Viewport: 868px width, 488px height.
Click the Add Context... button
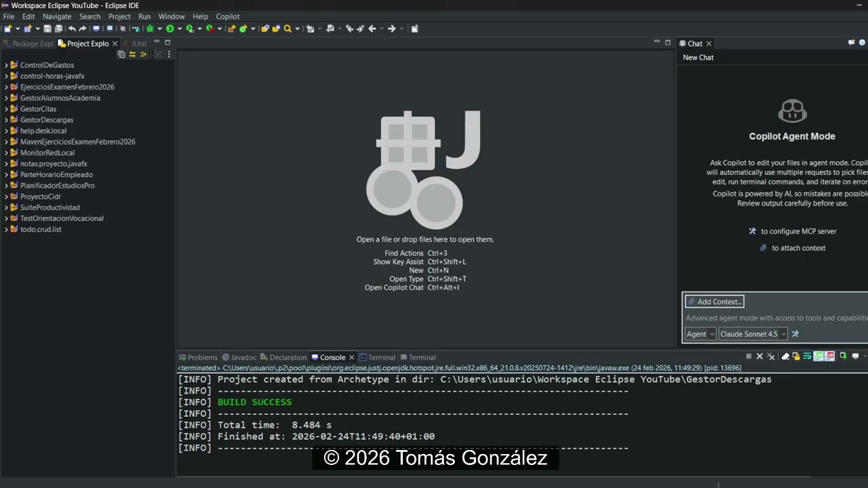tap(714, 302)
